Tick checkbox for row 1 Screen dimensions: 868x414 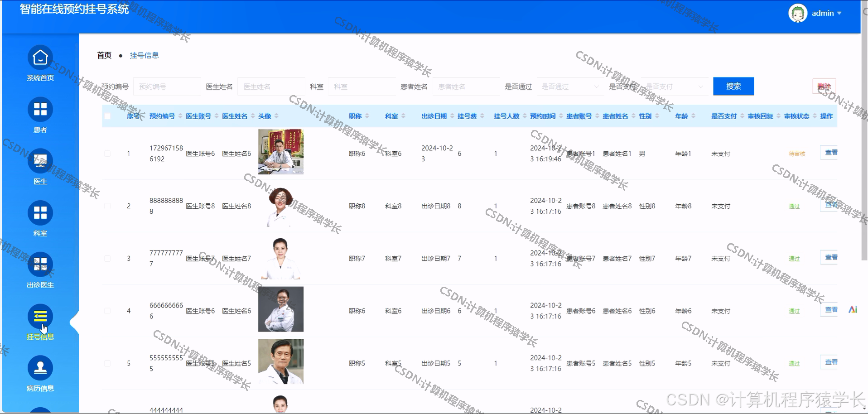tap(107, 154)
